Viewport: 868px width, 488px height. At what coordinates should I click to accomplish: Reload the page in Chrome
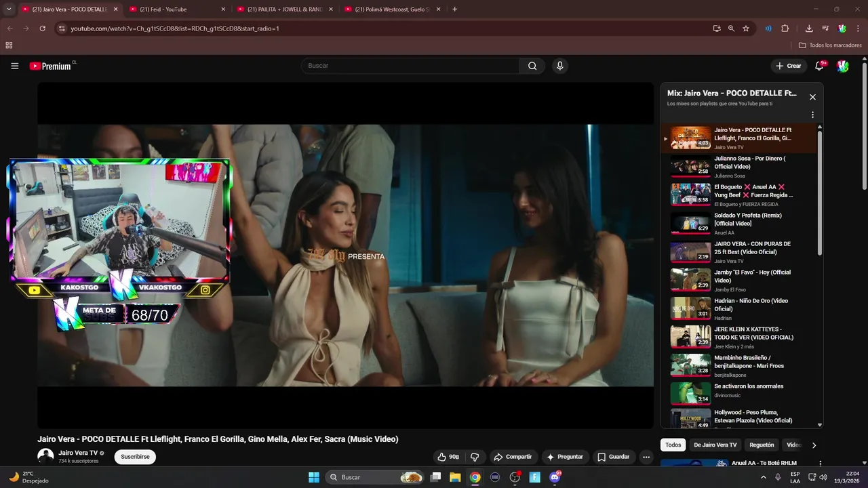(x=42, y=28)
